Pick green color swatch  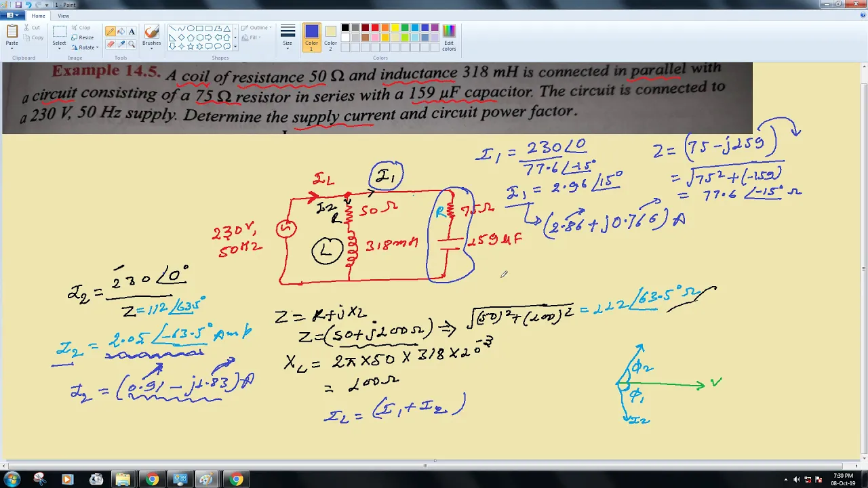click(x=405, y=28)
